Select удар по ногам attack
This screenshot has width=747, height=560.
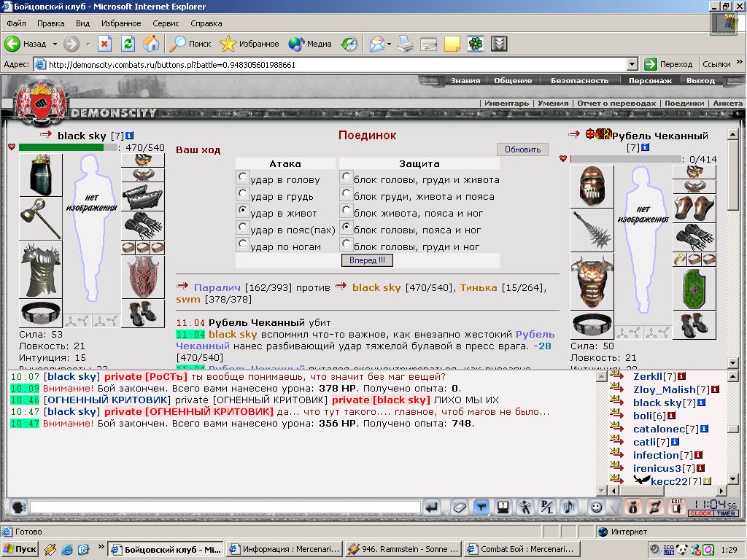click(242, 244)
